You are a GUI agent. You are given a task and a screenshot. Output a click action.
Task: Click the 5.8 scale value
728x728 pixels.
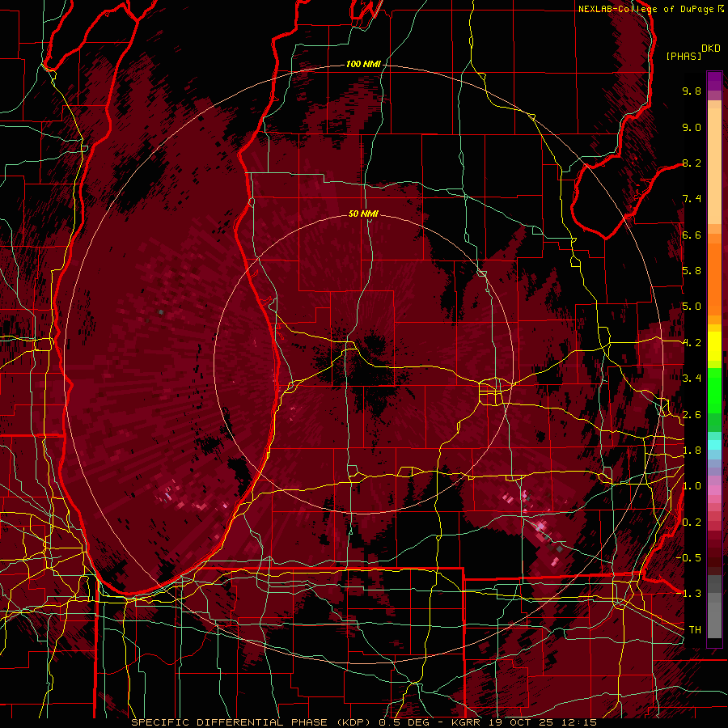click(692, 271)
